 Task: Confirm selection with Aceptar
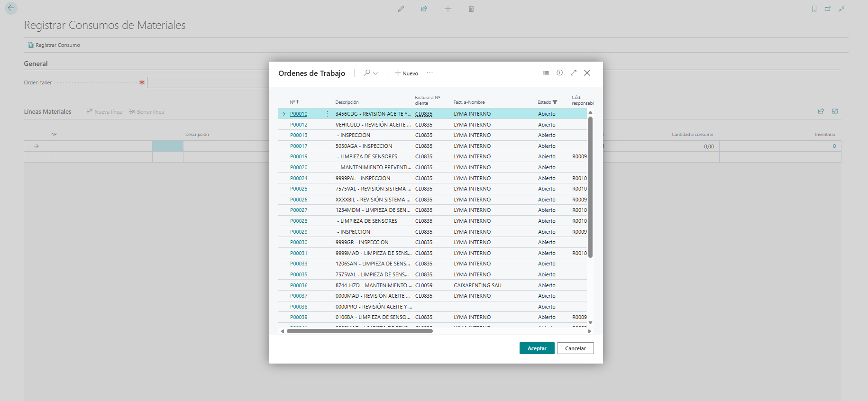pyautogui.click(x=537, y=348)
